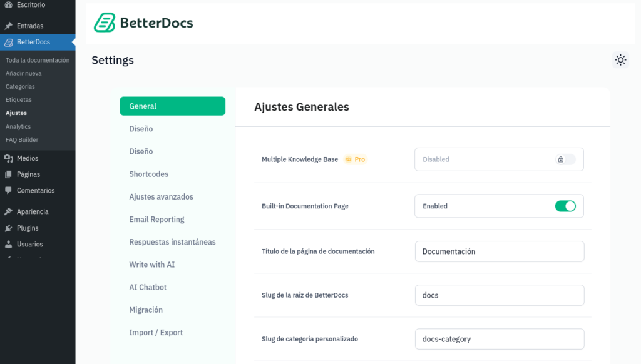Viewport: 641px width, 364px height.
Task: Click the BetterDocs sidebar menu icon
Action: coord(9,42)
